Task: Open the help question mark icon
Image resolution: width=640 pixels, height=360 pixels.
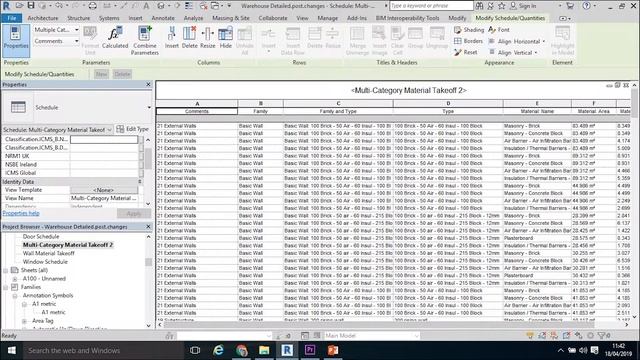Action: tap(587, 6)
